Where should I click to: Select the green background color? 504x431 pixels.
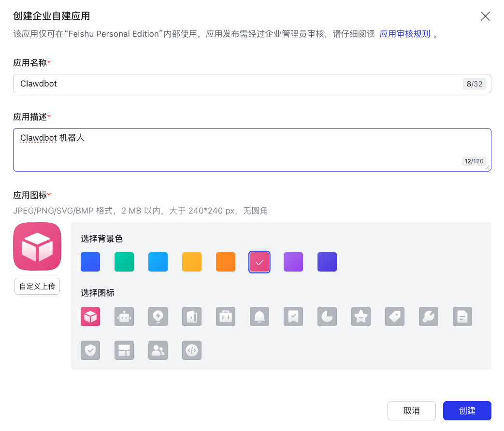pos(124,262)
